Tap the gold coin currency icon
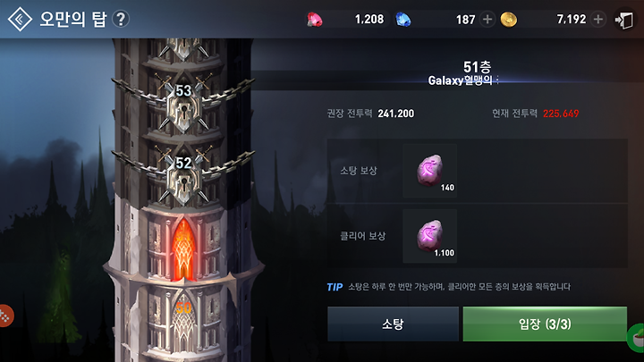Screen dimensions: 644x362 pos(508,20)
